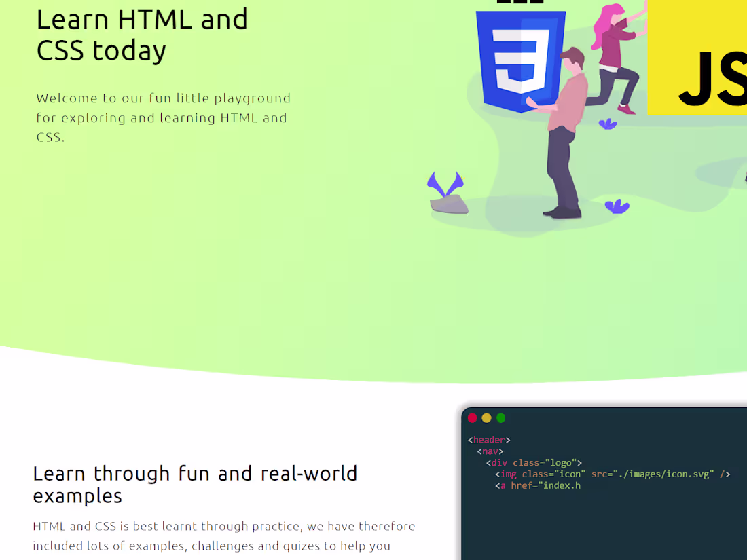Click the welcome playground paragraph text
Image resolution: width=747 pixels, height=560 pixels.
tap(163, 117)
